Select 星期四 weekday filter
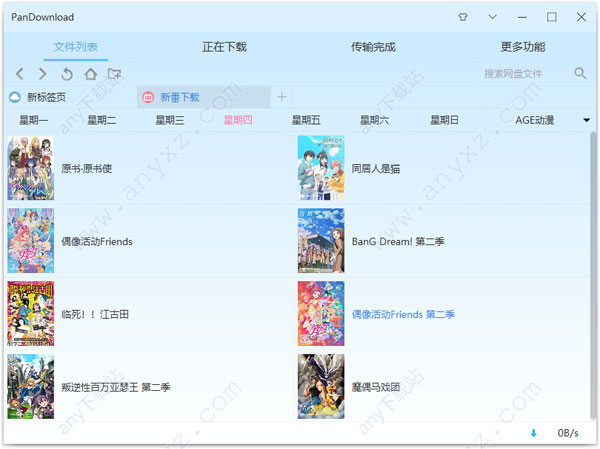This screenshot has width=600, height=449. tap(238, 120)
